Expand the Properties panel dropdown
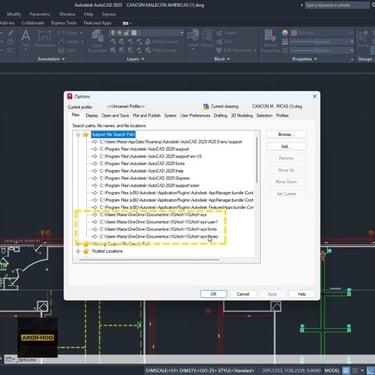 pyautogui.click(x=304, y=59)
